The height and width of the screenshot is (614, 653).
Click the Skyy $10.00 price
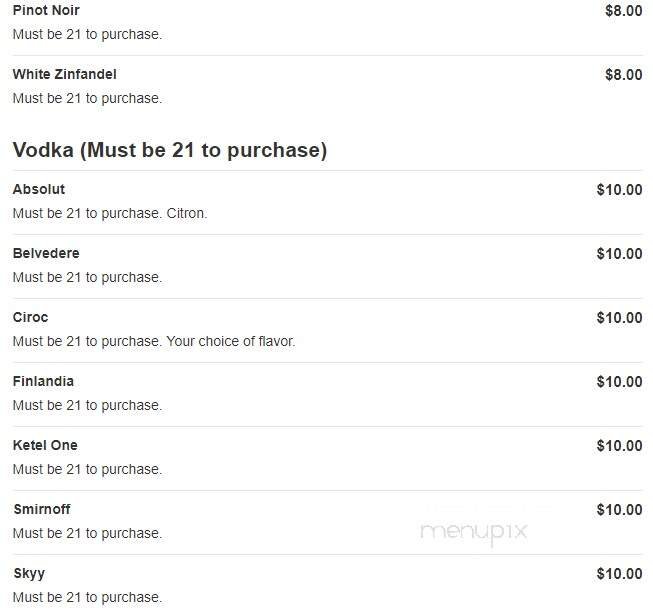tap(619, 573)
